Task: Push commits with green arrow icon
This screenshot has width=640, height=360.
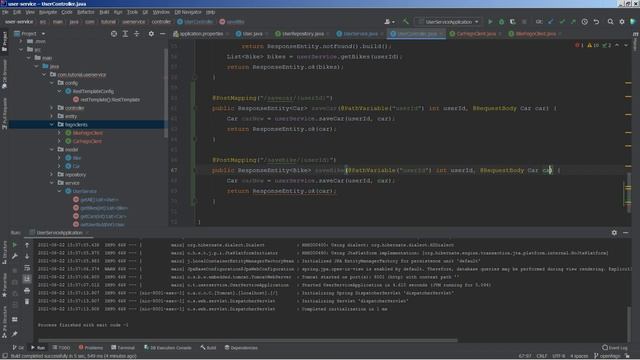Action: (x=573, y=22)
